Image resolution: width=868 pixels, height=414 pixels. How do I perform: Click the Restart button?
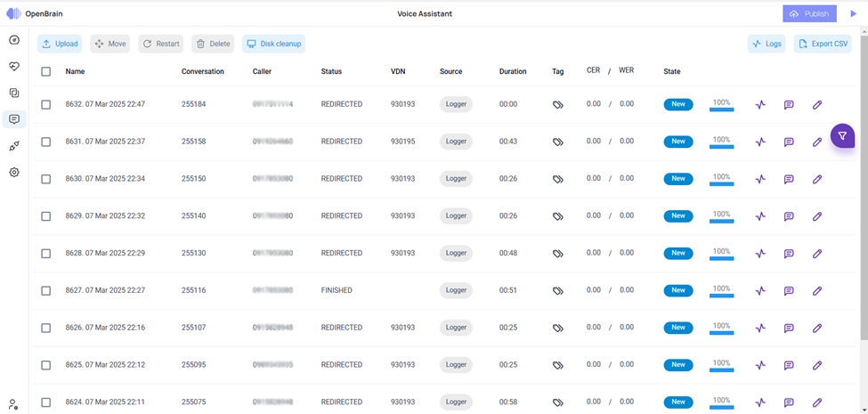(161, 44)
